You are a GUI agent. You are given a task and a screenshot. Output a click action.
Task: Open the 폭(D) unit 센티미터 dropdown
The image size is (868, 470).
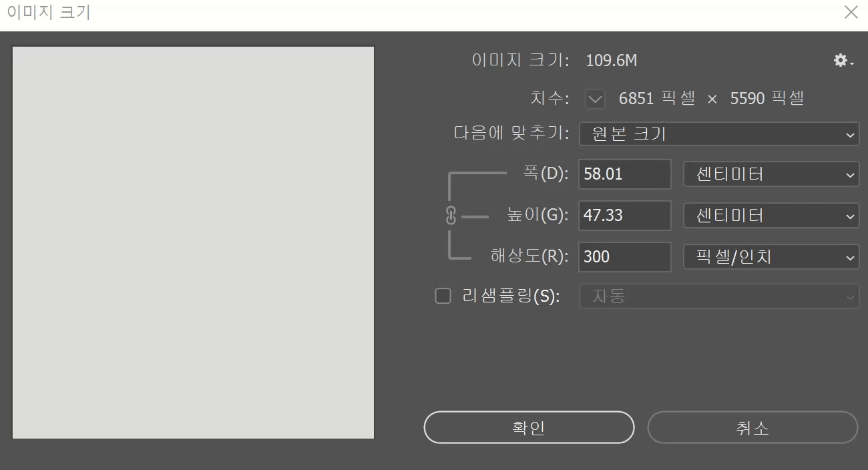click(x=771, y=175)
